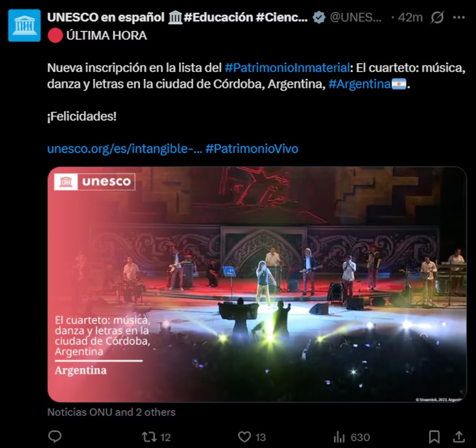The image size is (476, 448).
Task: Open the #Argentina hashtag
Action: coord(359,84)
